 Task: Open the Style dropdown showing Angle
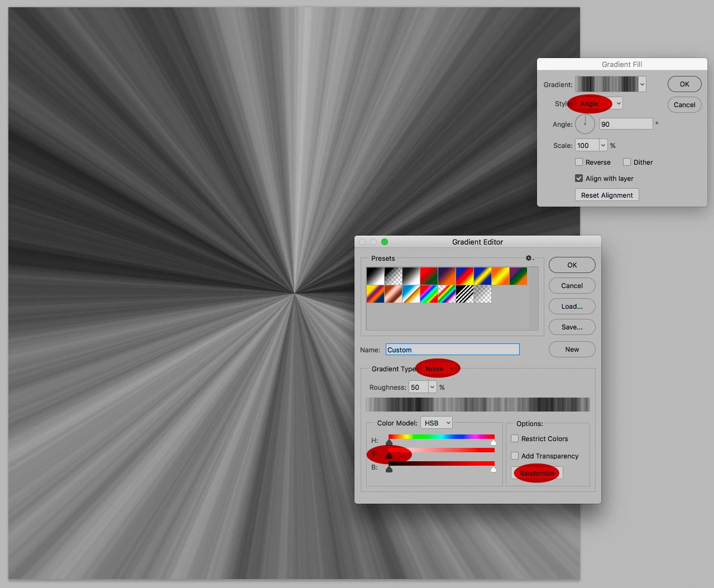pos(599,103)
